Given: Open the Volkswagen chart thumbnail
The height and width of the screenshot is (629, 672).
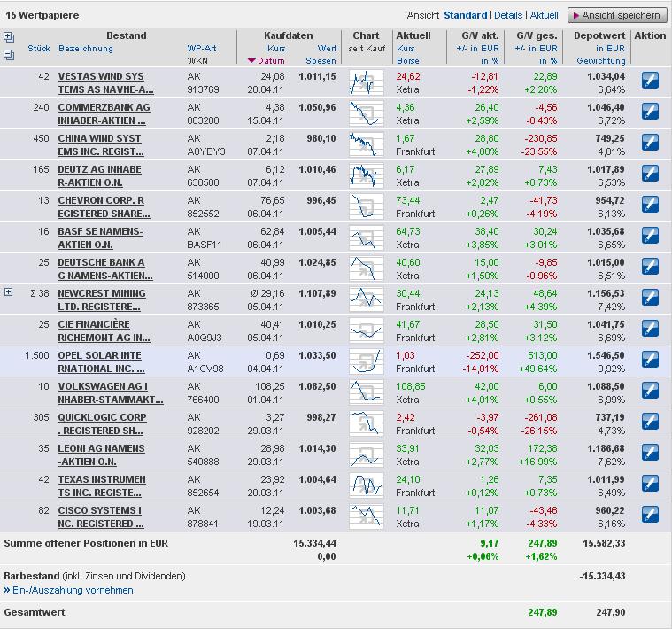Looking at the screenshot, I should click(x=366, y=392).
